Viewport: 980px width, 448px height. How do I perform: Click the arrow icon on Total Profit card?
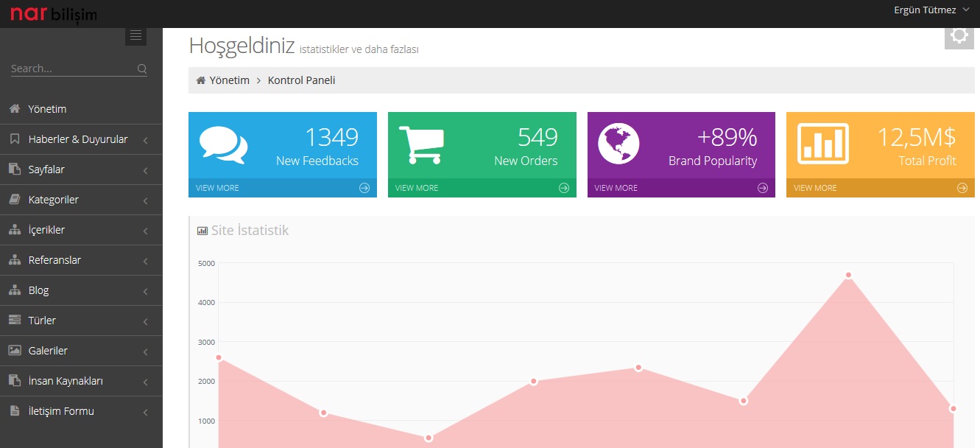(962, 188)
